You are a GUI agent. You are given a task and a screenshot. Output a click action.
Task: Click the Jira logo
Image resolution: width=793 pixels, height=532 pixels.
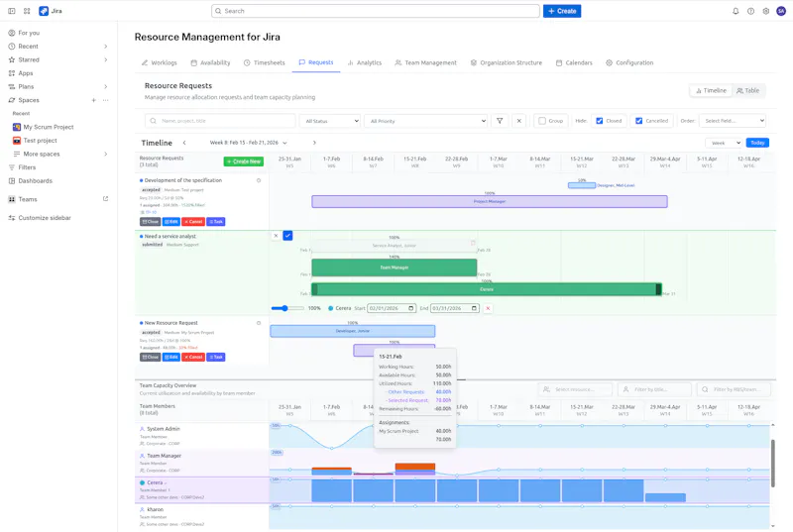click(x=51, y=11)
